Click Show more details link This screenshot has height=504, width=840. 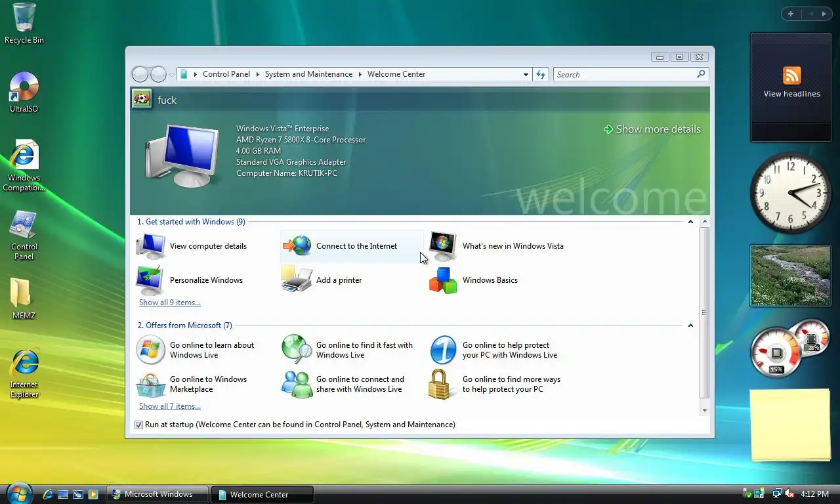tap(652, 129)
